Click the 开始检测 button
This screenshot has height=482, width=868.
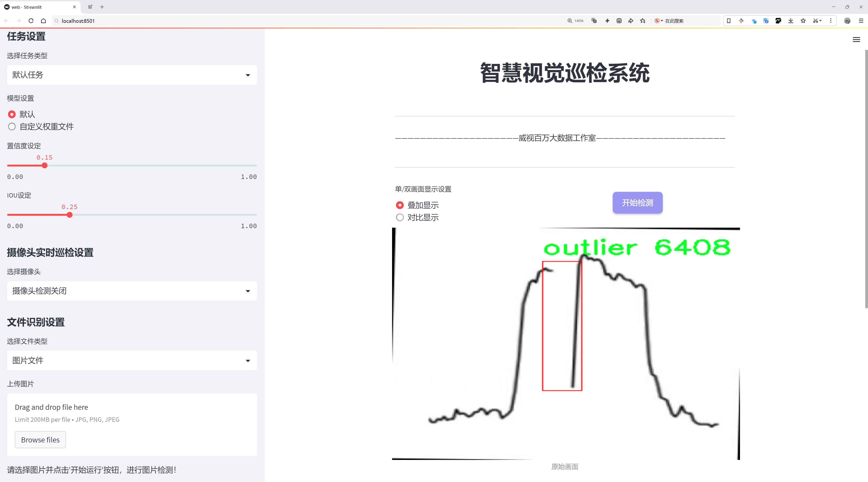[x=637, y=203]
